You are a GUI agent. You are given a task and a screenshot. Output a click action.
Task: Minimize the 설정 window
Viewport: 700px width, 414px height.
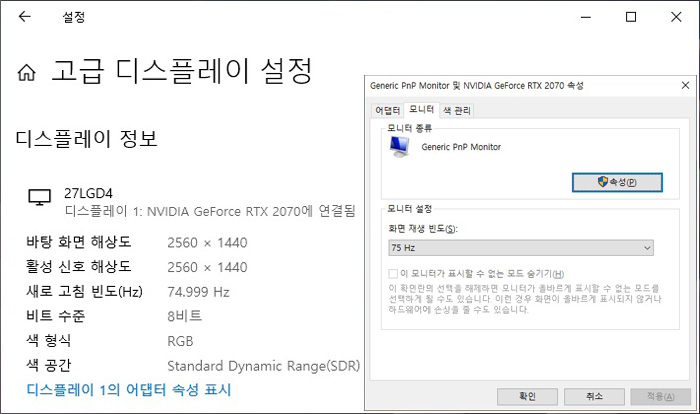pyautogui.click(x=583, y=17)
